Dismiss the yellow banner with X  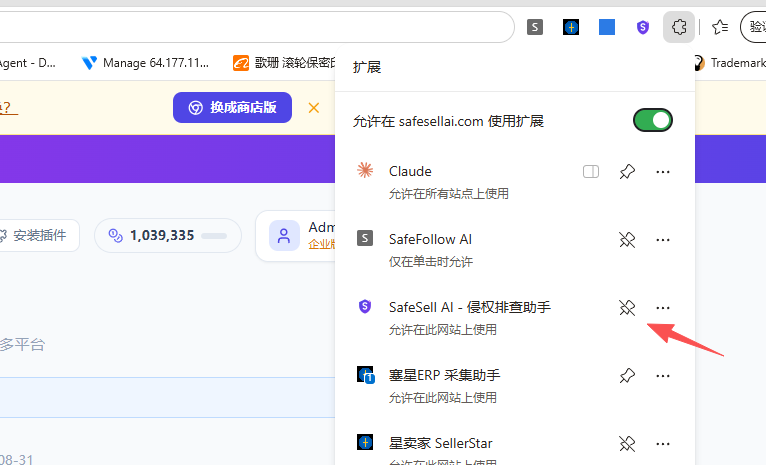pyautogui.click(x=314, y=107)
